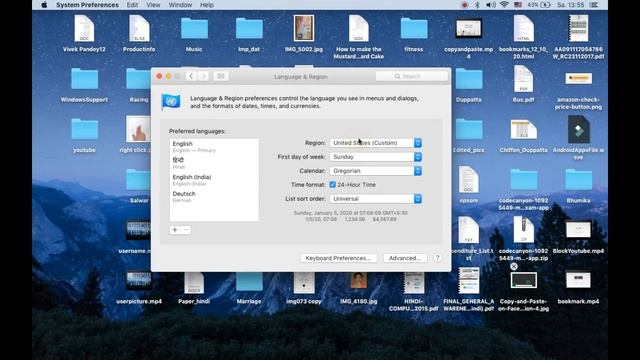
Task: Open the Edit menu
Action: click(x=132, y=5)
